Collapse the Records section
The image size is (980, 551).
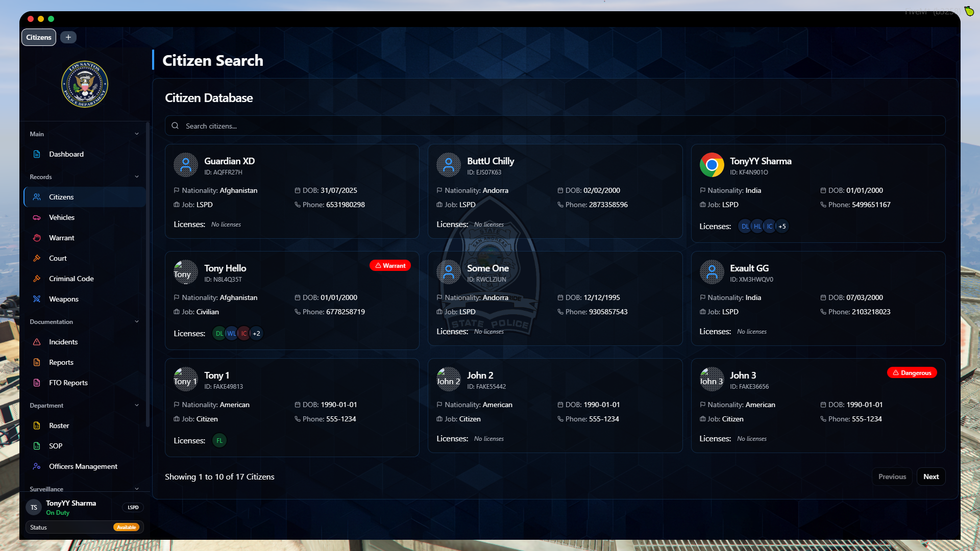click(x=136, y=177)
